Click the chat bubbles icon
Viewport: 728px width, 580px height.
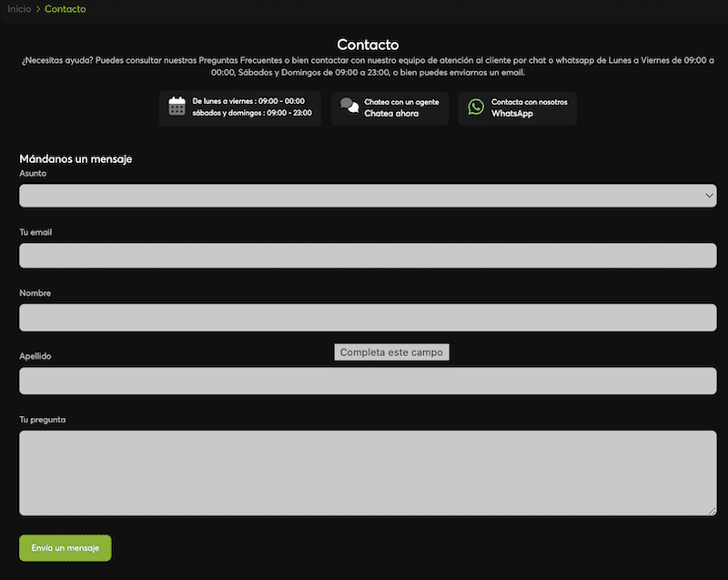[349, 107]
